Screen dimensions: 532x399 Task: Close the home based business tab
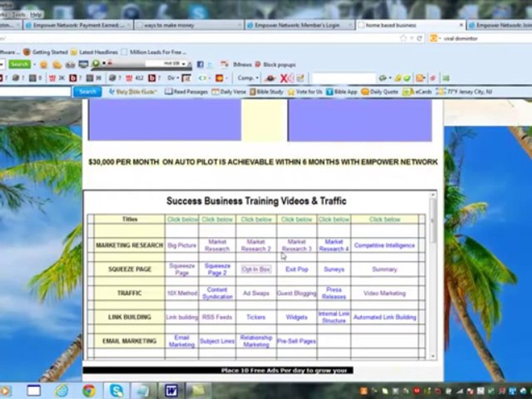[461, 25]
